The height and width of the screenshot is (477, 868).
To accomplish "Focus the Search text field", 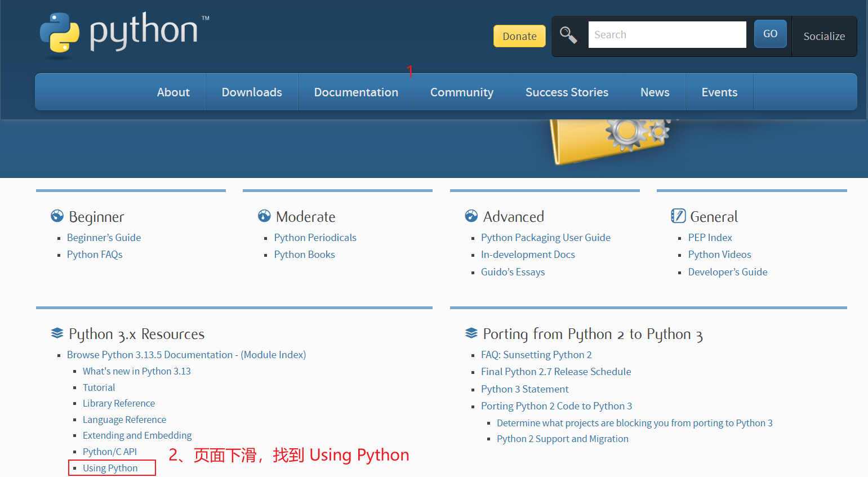I will pyautogui.click(x=667, y=35).
